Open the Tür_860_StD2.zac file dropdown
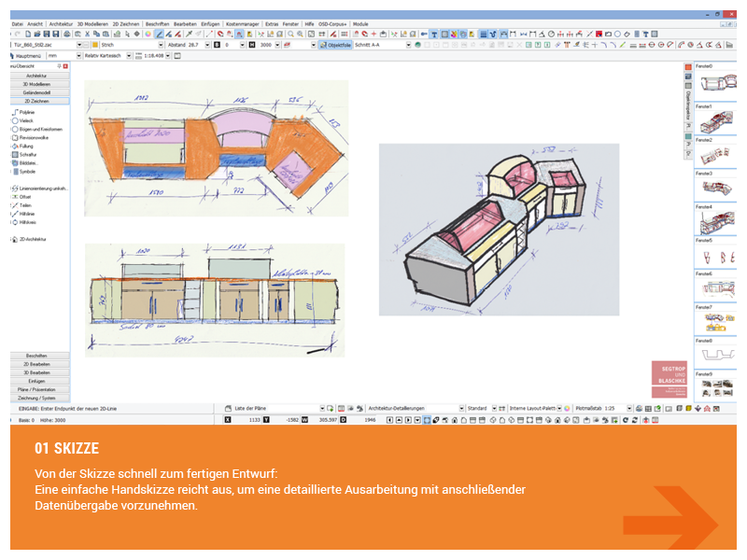Viewport: 747px width, 560px height. (x=79, y=45)
